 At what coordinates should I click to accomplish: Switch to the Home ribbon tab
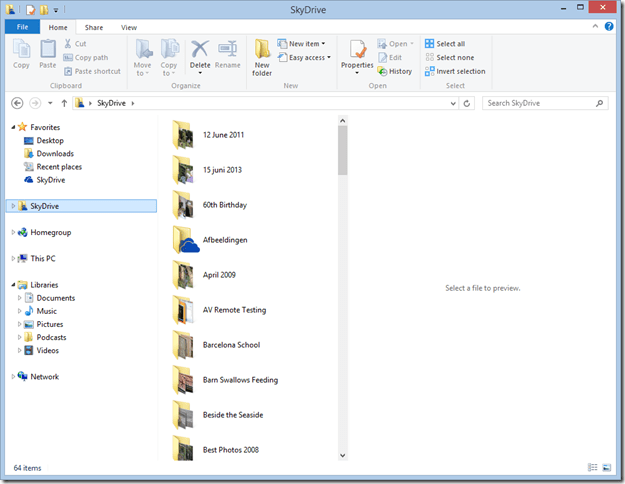tap(58, 27)
